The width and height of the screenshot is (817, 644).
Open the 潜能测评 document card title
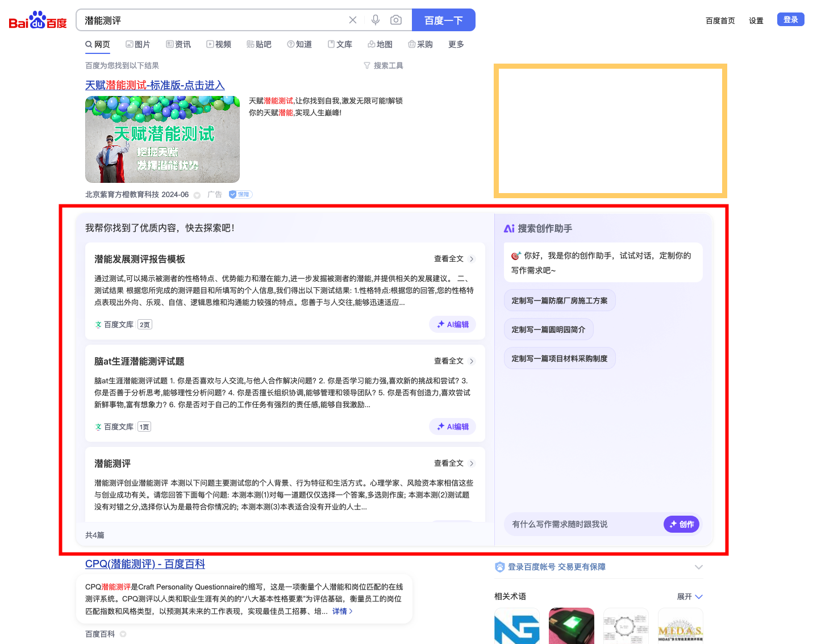(112, 463)
